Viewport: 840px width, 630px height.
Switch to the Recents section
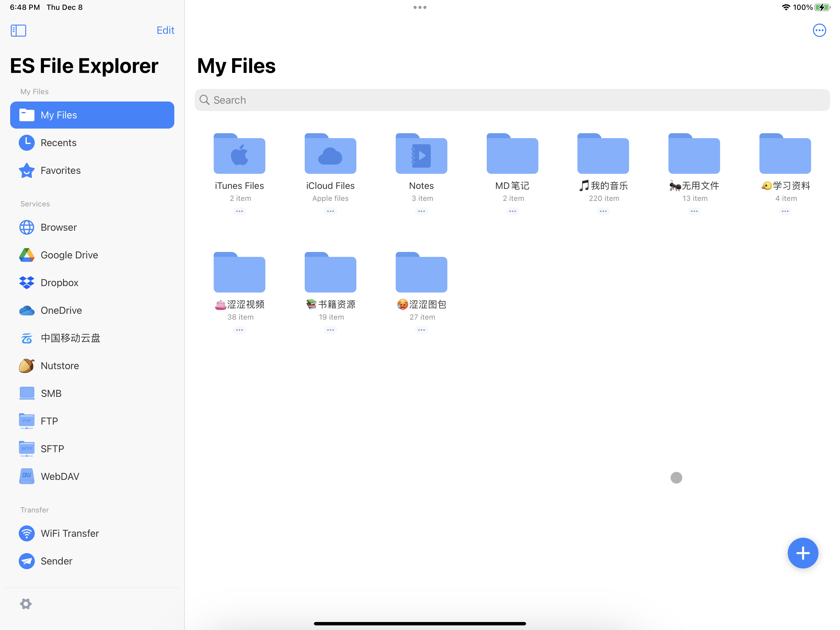(x=58, y=142)
